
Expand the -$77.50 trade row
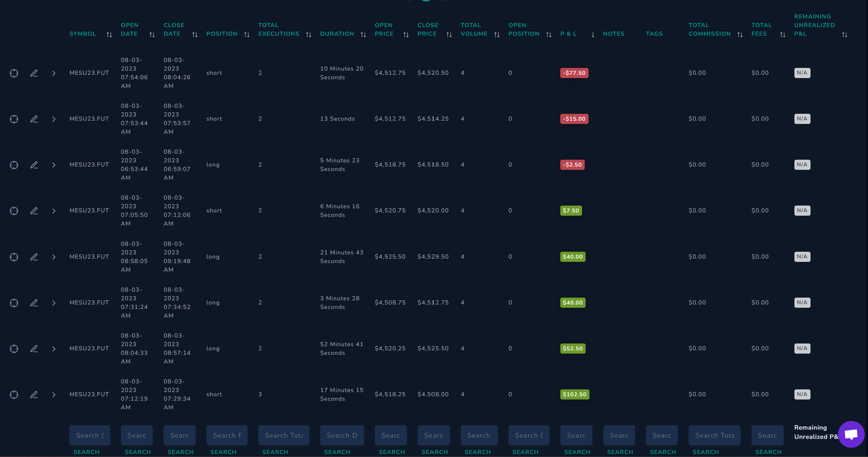pos(54,73)
